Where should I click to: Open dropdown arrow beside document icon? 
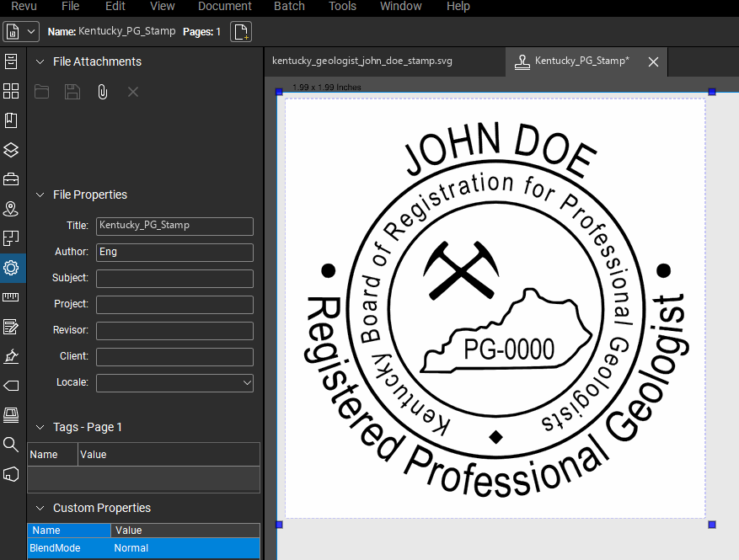tap(31, 32)
